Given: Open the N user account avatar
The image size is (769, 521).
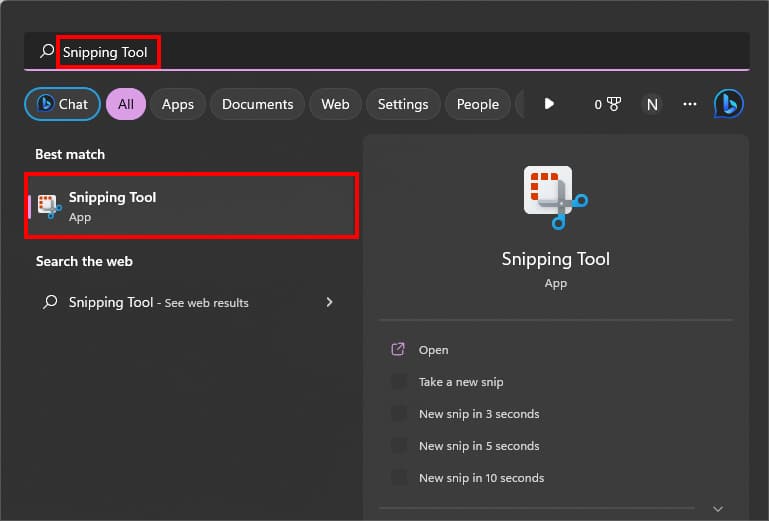Looking at the screenshot, I should (x=652, y=104).
